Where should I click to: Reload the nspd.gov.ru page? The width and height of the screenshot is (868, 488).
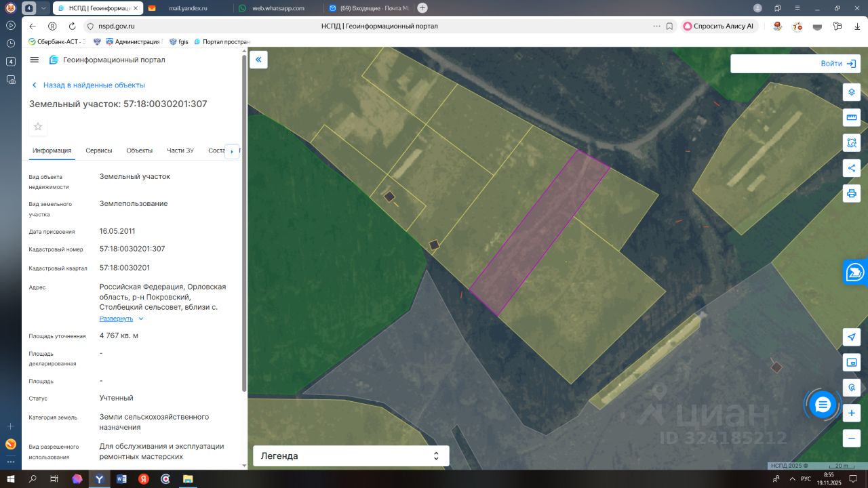pyautogui.click(x=72, y=26)
